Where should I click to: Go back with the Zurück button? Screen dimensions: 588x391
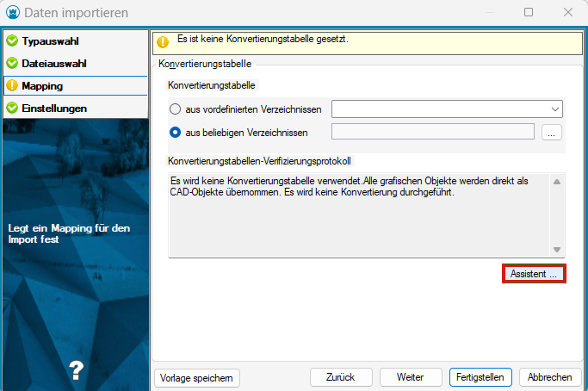341,377
